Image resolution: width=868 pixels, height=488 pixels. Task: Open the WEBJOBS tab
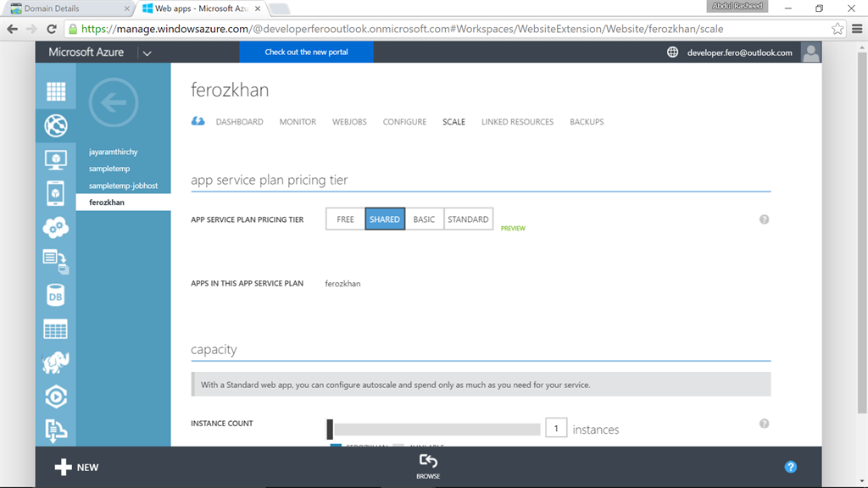point(349,122)
